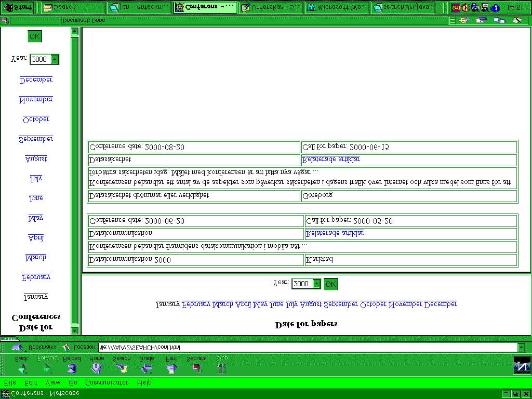Screen dimensions: 532x399
Task: Reload the page with the Reload icon
Action: (x=72, y=368)
